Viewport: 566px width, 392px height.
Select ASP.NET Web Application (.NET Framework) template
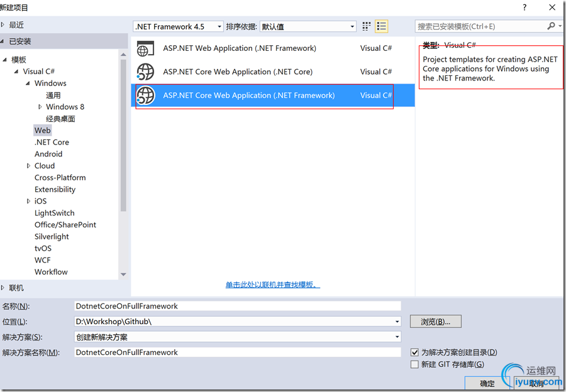coord(273,48)
